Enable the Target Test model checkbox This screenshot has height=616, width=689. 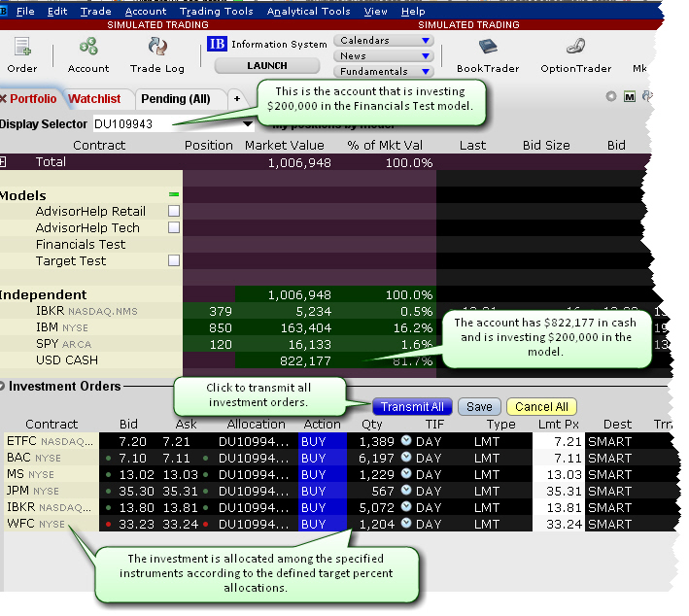[x=175, y=260]
